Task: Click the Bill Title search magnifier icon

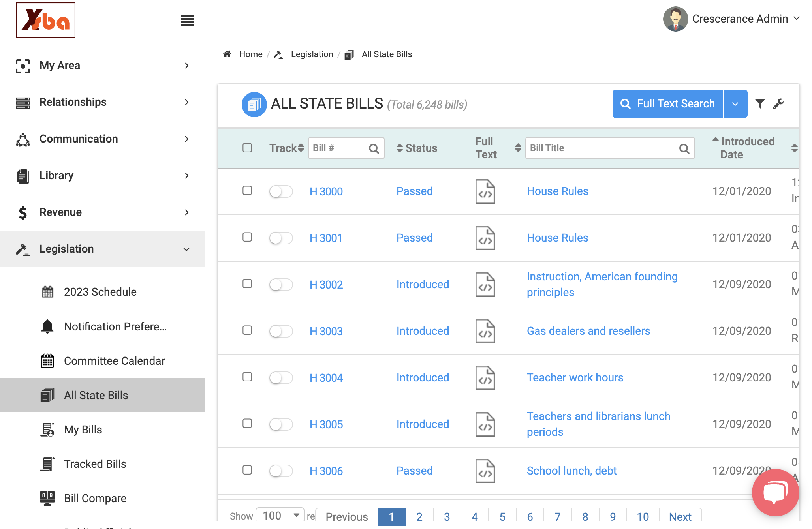Action: coord(684,148)
